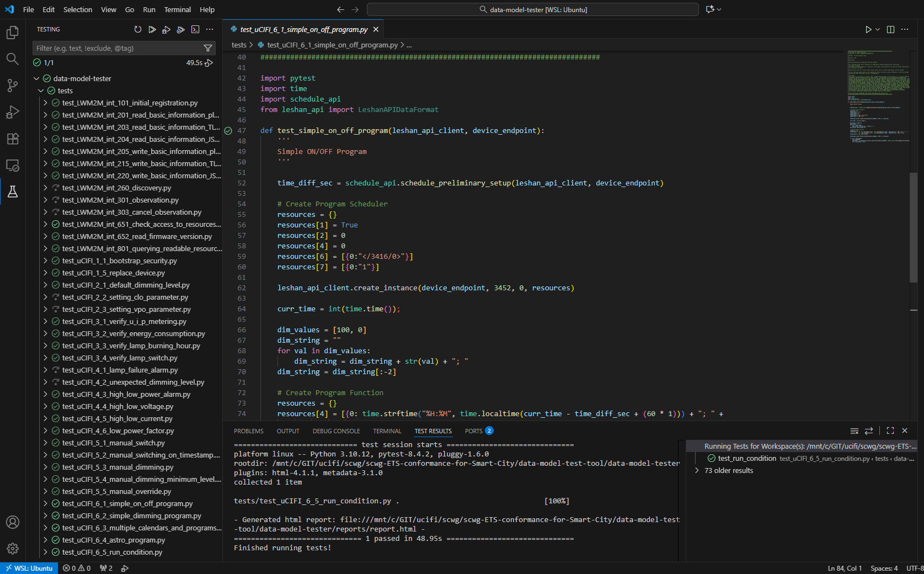Screen dimensions: 924x574
Task: Close the test_uCIFI_6_1 editor tab
Action: tap(376, 29)
